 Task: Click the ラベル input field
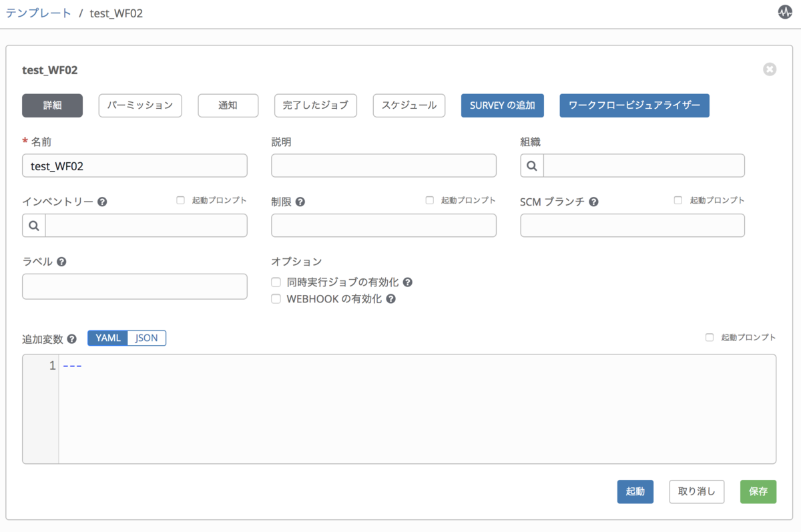pyautogui.click(x=135, y=286)
